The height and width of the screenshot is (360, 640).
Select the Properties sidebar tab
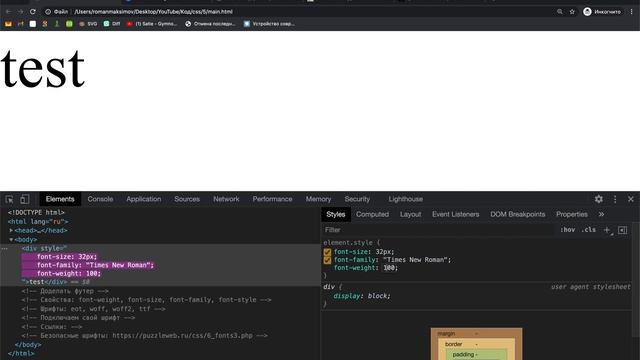(x=572, y=214)
